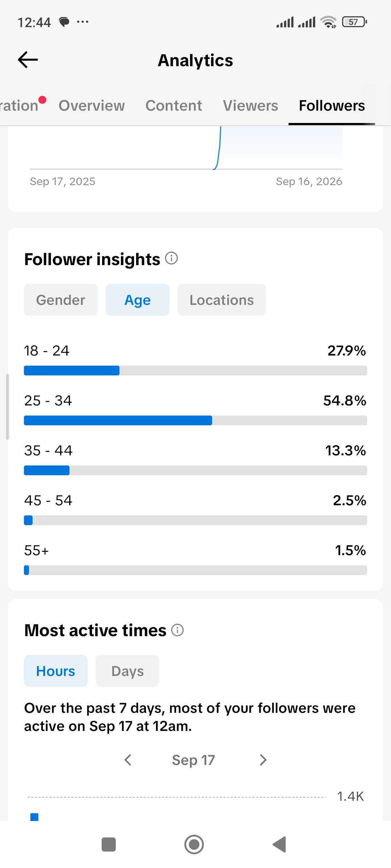Go to previous day before Sep 17
Image resolution: width=391 pixels, height=868 pixels.
[128, 760]
